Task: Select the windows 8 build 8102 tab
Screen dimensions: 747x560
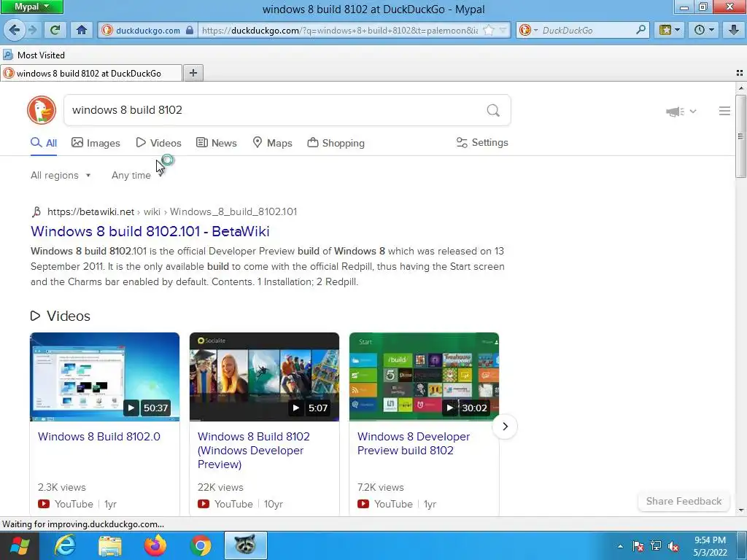Action: point(90,74)
